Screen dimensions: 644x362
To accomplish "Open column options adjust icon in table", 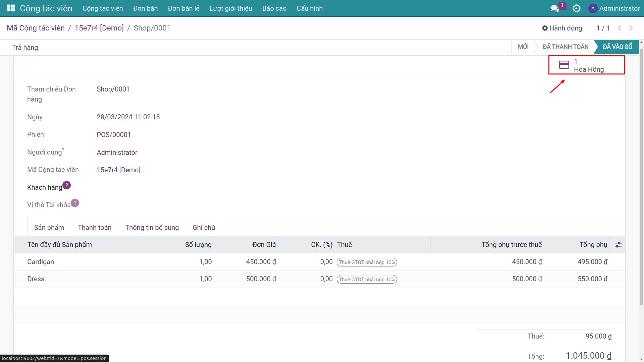I will tap(618, 245).
